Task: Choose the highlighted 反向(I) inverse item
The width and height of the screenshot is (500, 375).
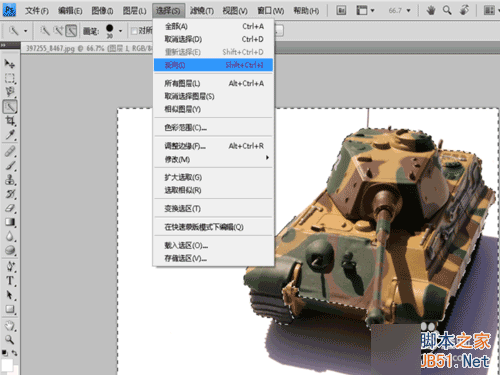Action: point(213,65)
